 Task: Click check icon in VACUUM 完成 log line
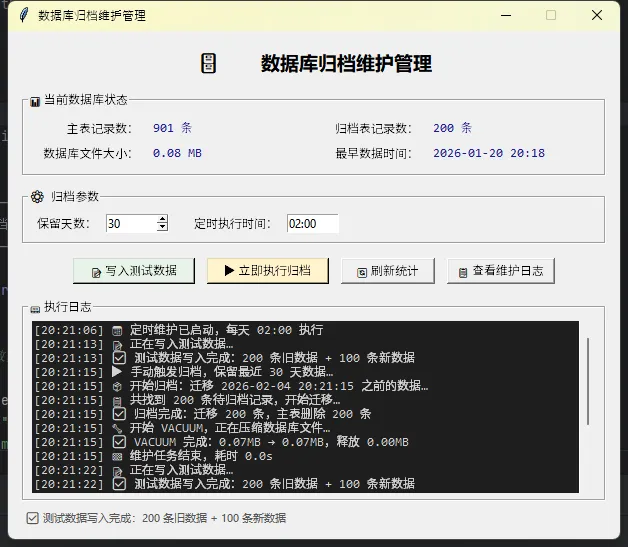[119, 442]
